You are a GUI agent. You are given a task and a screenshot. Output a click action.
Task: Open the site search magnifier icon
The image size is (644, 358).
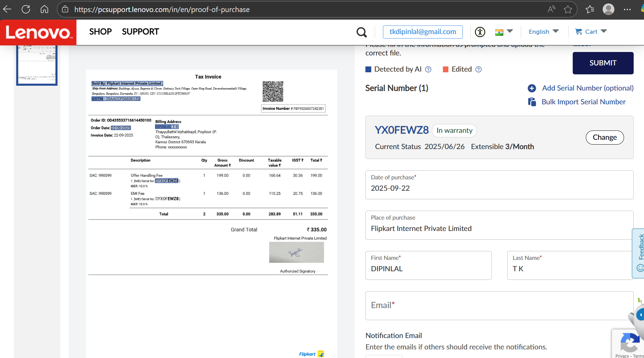(x=361, y=32)
